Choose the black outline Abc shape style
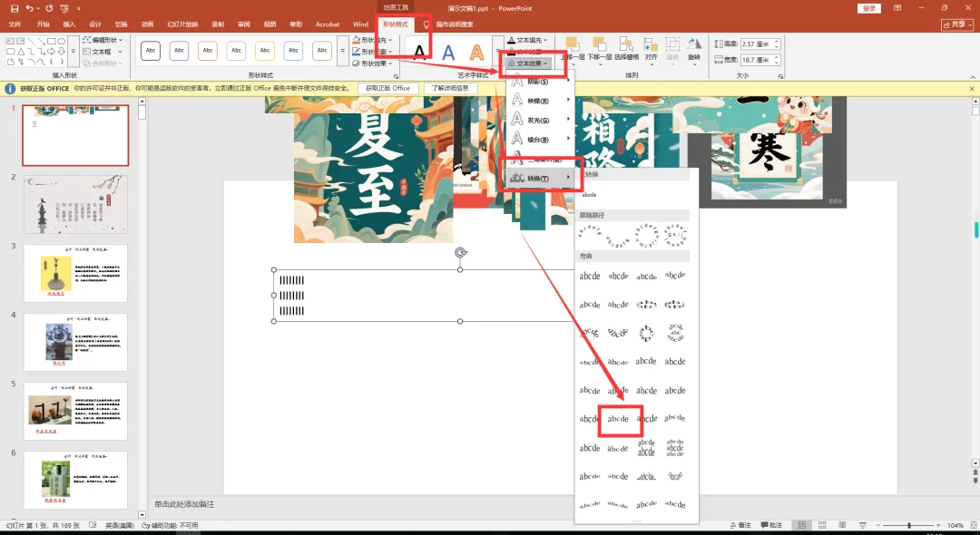Viewport: 980px width, 535px height. (151, 51)
